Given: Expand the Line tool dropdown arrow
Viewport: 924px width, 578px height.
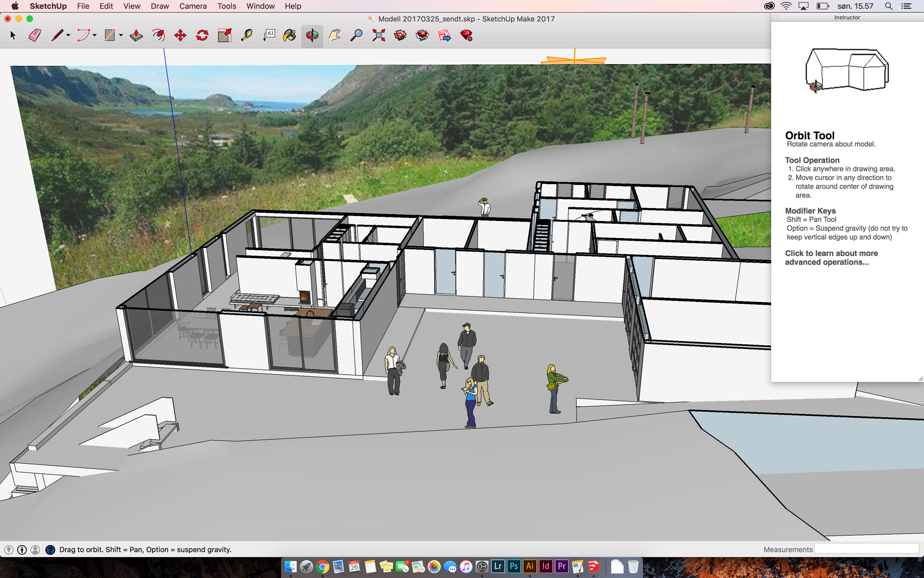Looking at the screenshot, I should pyautogui.click(x=68, y=36).
